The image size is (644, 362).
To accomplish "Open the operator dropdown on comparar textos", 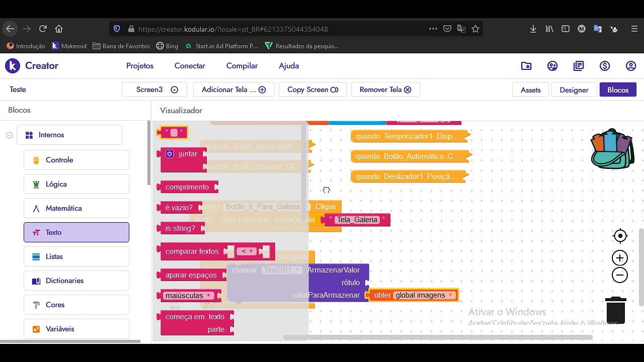I will (247, 251).
